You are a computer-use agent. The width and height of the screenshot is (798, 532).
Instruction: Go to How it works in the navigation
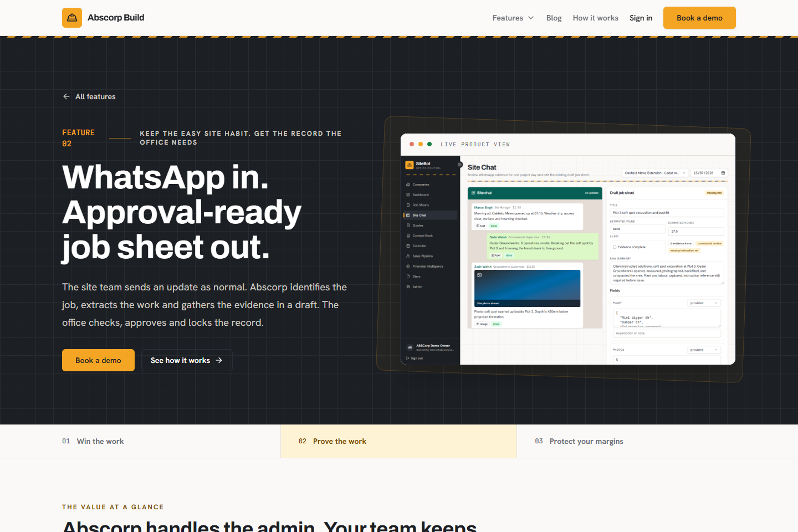coord(595,18)
